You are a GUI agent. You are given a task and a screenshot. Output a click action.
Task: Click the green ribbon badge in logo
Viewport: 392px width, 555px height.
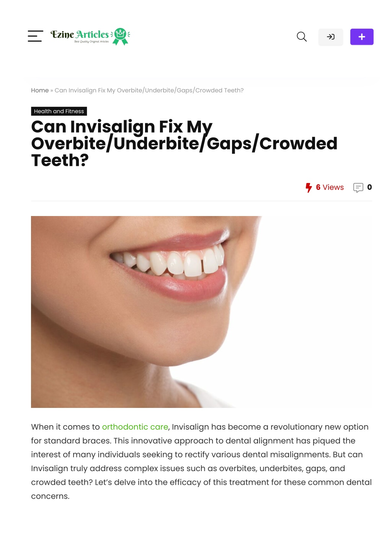[x=121, y=36]
